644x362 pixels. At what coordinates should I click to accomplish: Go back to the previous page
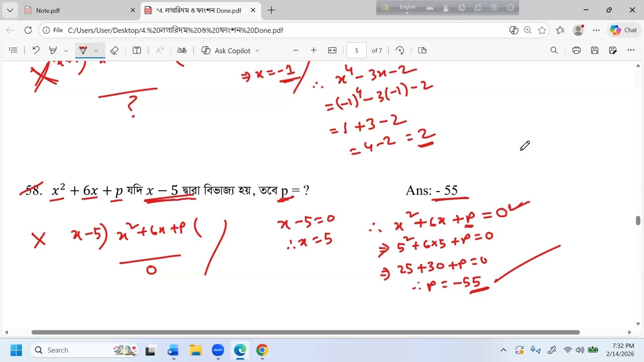pos(10,30)
